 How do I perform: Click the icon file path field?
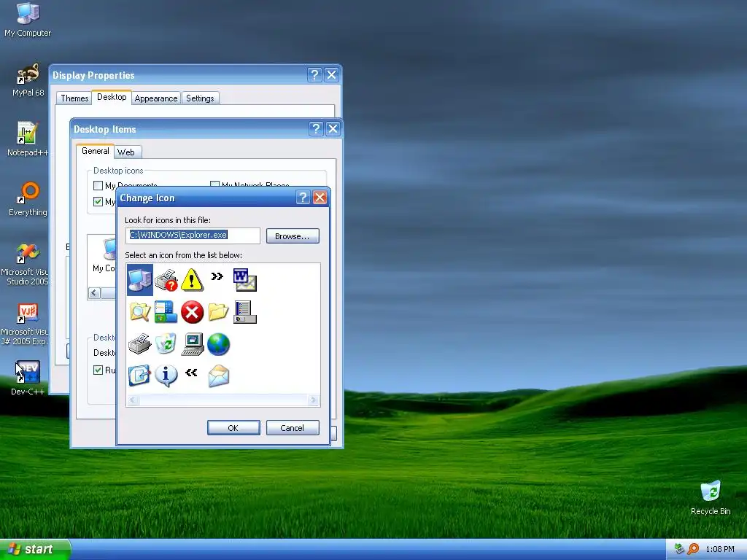pos(193,236)
